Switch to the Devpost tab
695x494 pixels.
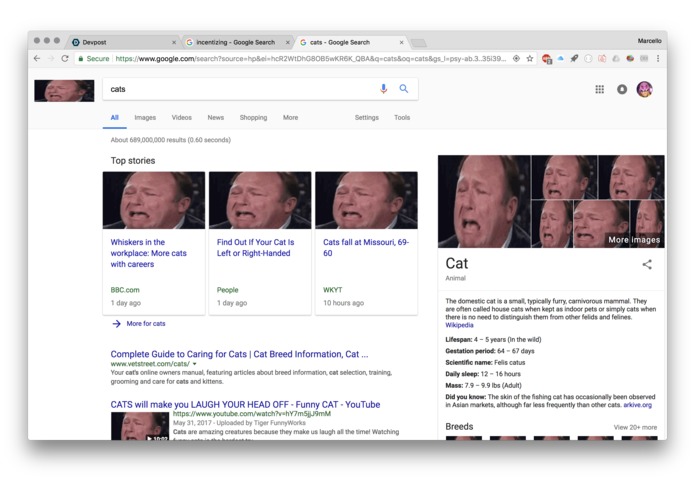(122, 43)
